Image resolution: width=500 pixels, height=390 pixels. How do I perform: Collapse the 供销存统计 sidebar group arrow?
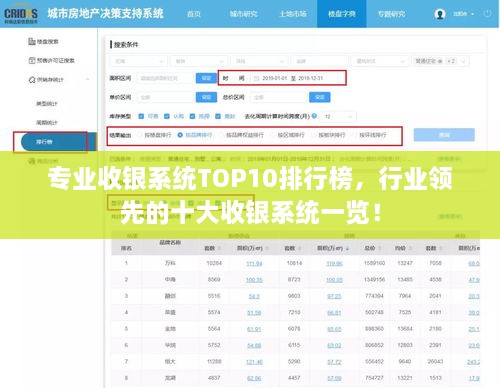pyautogui.click(x=88, y=79)
